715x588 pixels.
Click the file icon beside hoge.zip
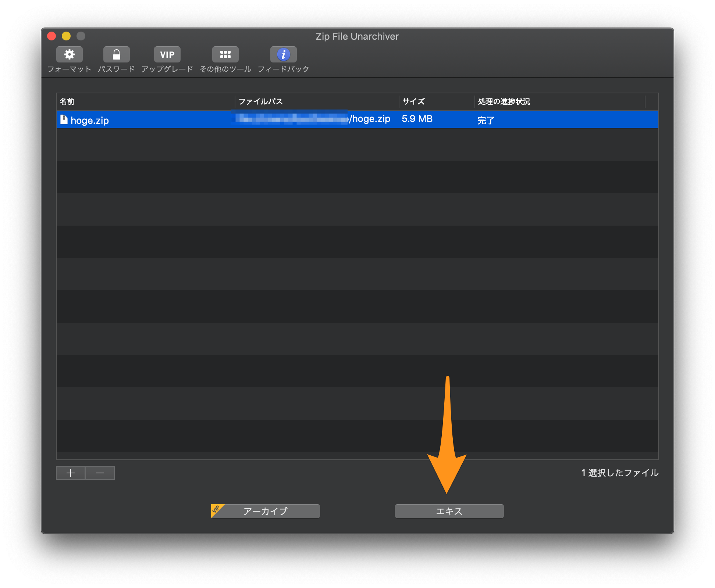64,119
